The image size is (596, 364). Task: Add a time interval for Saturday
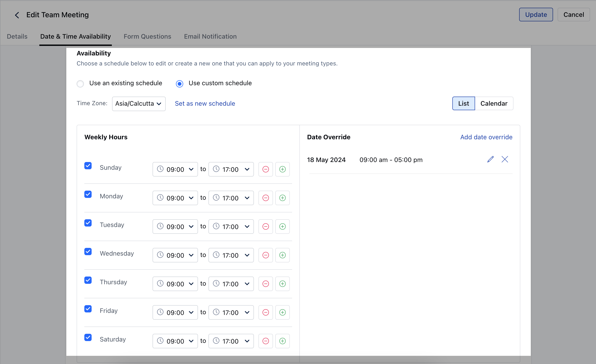(x=282, y=341)
